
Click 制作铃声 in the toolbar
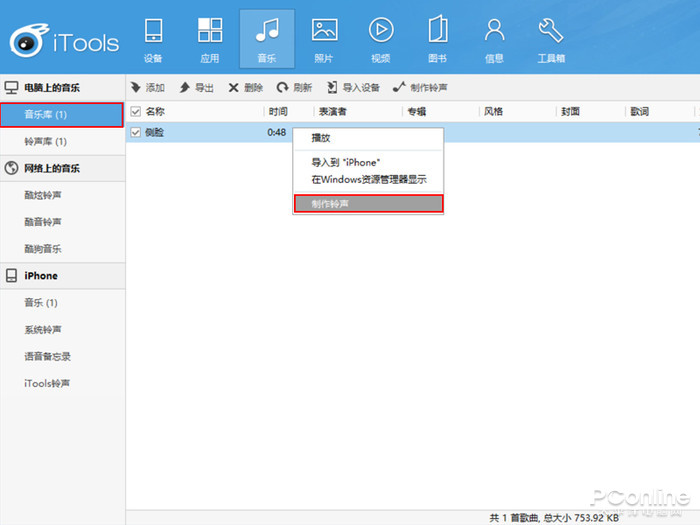[420, 88]
